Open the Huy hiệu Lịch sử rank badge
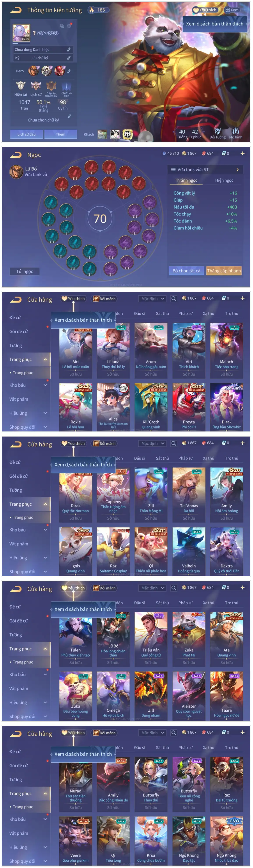 click(x=36, y=86)
